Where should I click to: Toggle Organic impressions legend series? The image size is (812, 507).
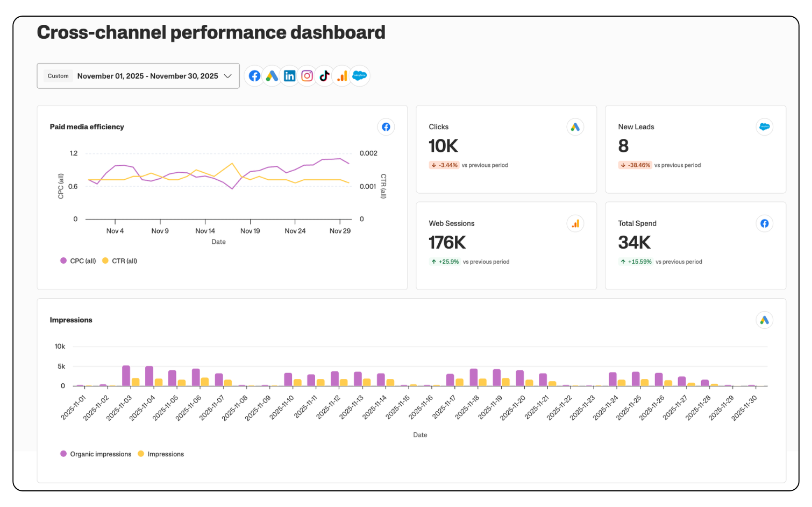[96, 454]
